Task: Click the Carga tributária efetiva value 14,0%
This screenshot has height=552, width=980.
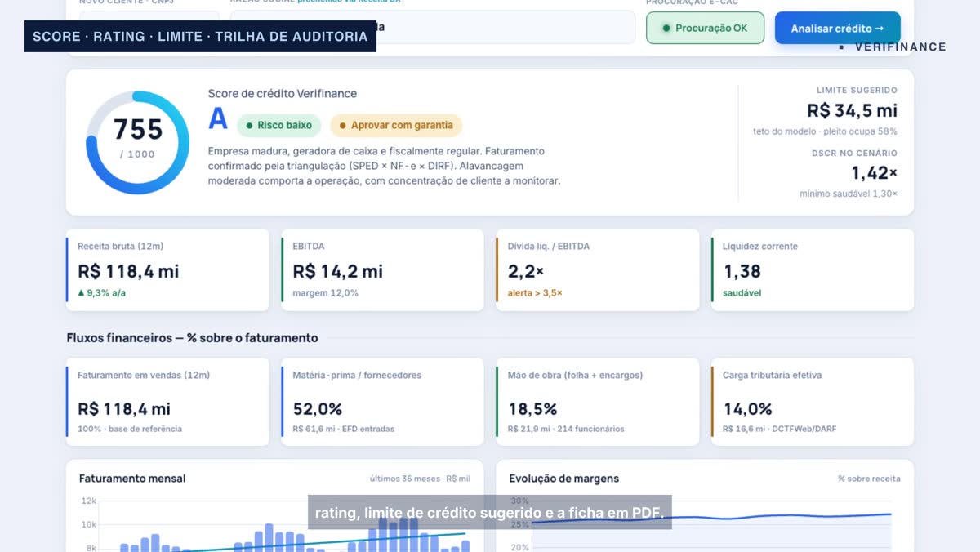Action: click(747, 408)
